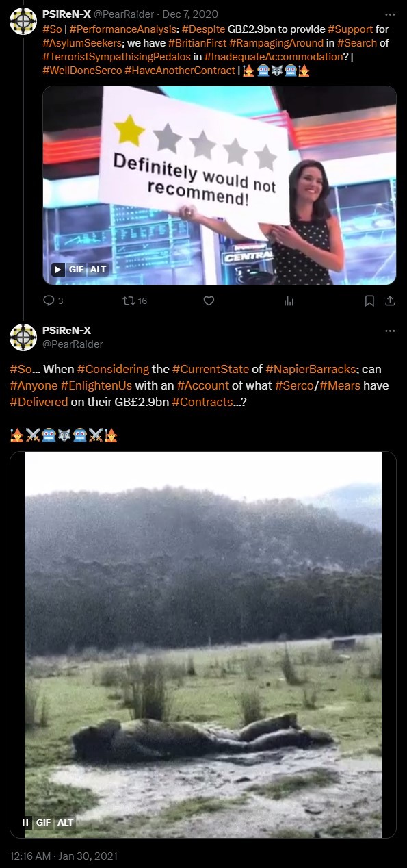Show ALT text for the review GIF

(x=99, y=269)
